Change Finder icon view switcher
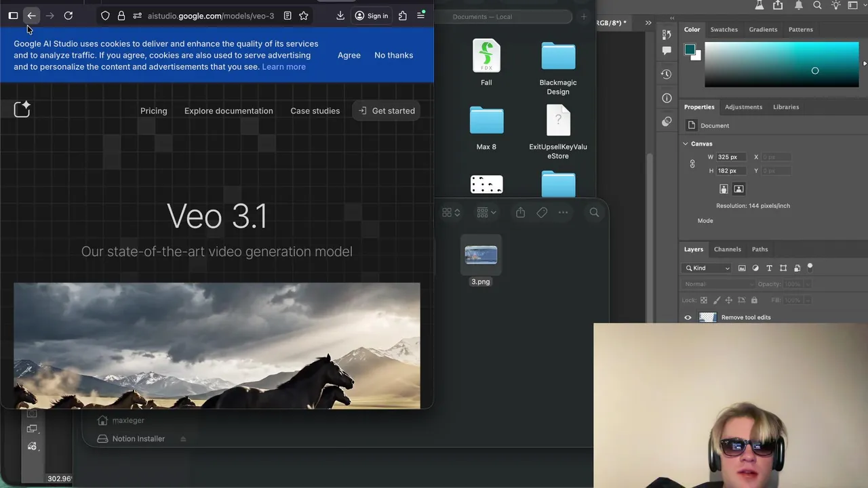This screenshot has height=488, width=868. coord(451,212)
